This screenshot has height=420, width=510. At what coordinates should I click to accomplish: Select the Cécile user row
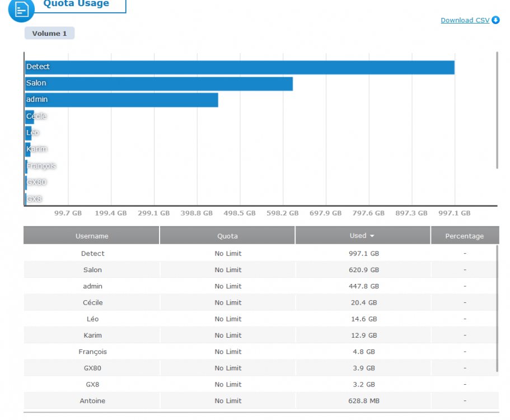260,302
